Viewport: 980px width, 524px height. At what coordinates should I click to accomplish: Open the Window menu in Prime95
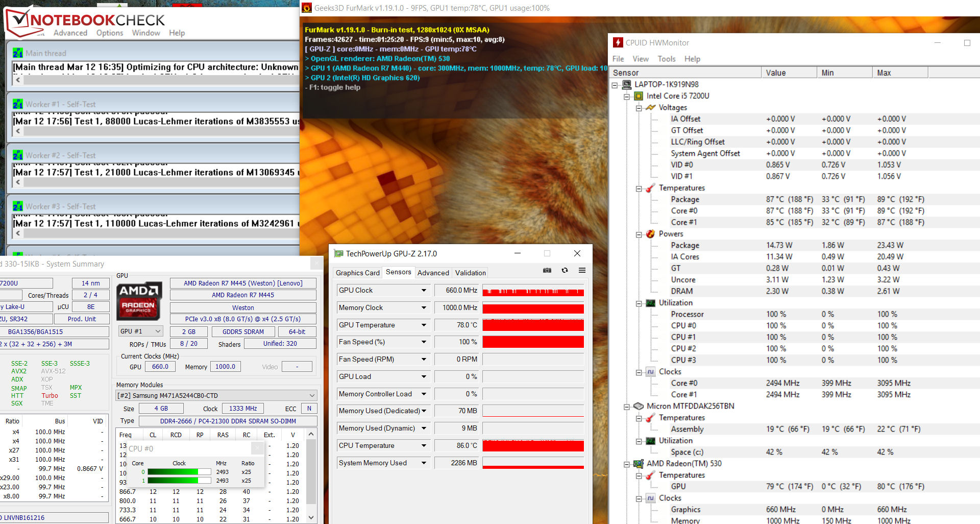coord(146,33)
